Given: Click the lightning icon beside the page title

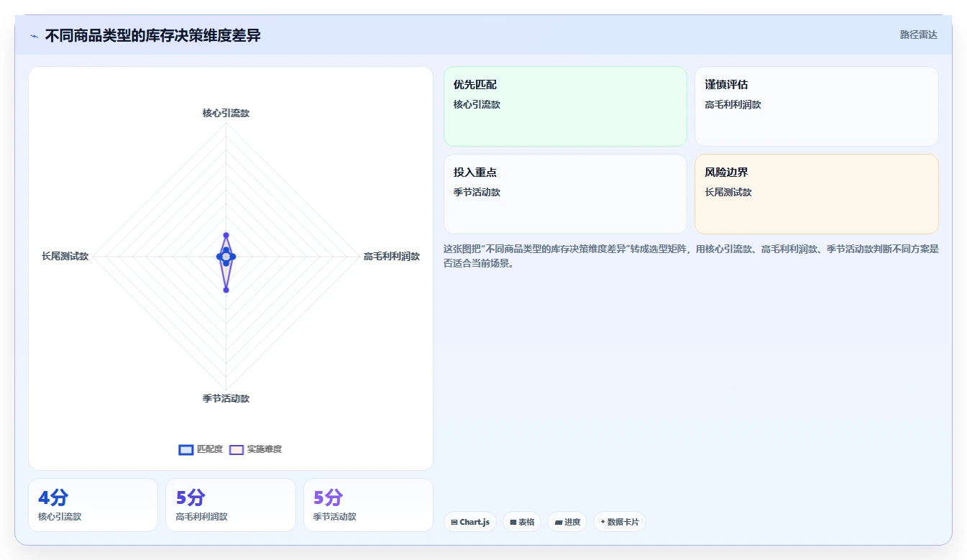Looking at the screenshot, I should [x=35, y=36].
